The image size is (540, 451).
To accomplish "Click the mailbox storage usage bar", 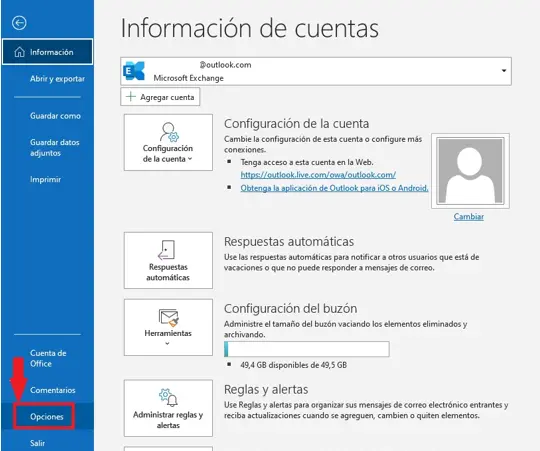I will pyautogui.click(x=307, y=349).
